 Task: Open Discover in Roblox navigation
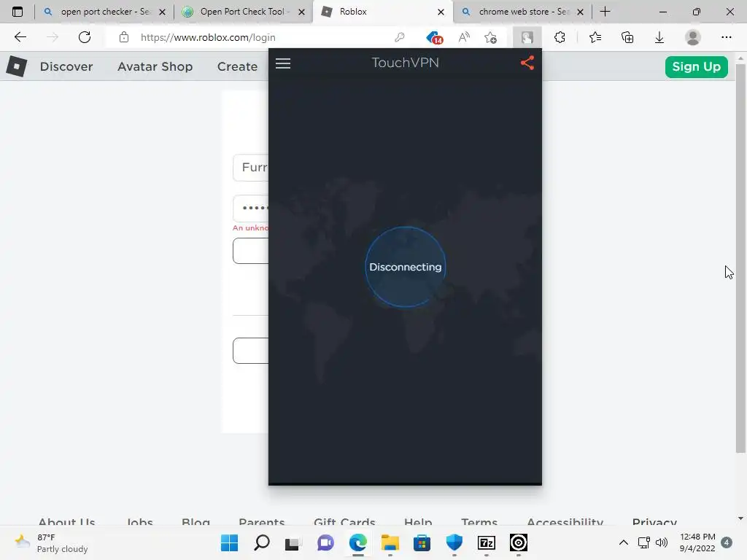[66, 66]
